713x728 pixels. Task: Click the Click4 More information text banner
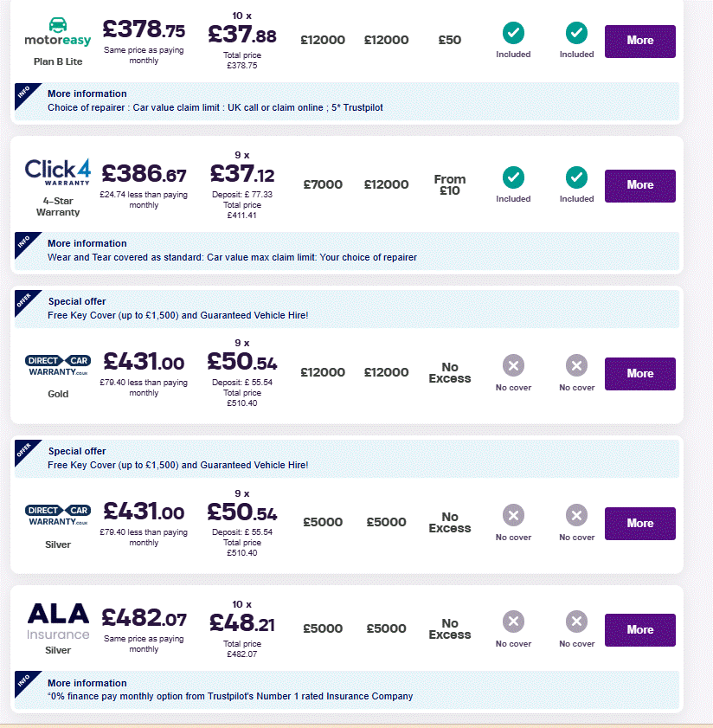pos(347,251)
